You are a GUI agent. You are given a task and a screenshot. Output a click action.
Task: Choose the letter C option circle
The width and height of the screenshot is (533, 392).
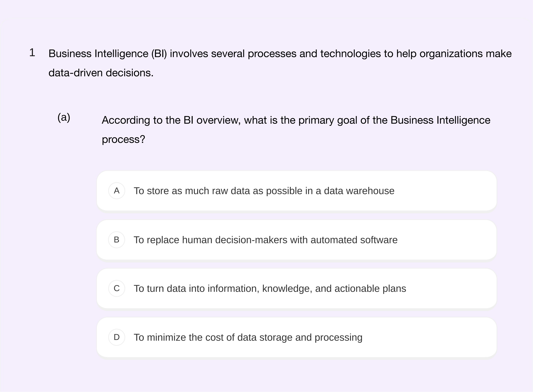(117, 288)
